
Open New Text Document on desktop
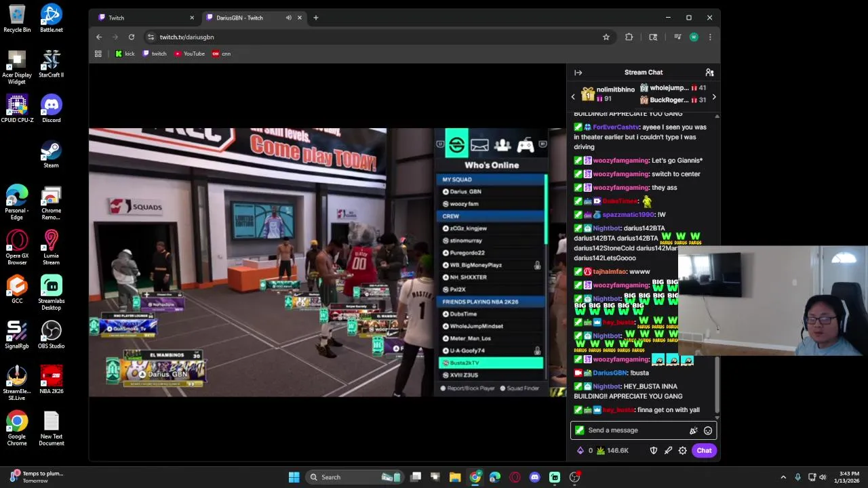pos(52,428)
